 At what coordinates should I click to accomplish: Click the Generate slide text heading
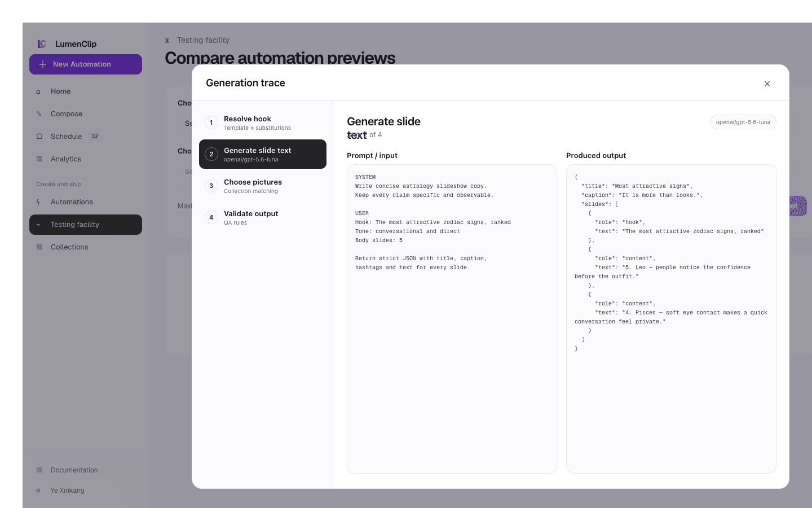click(383, 128)
